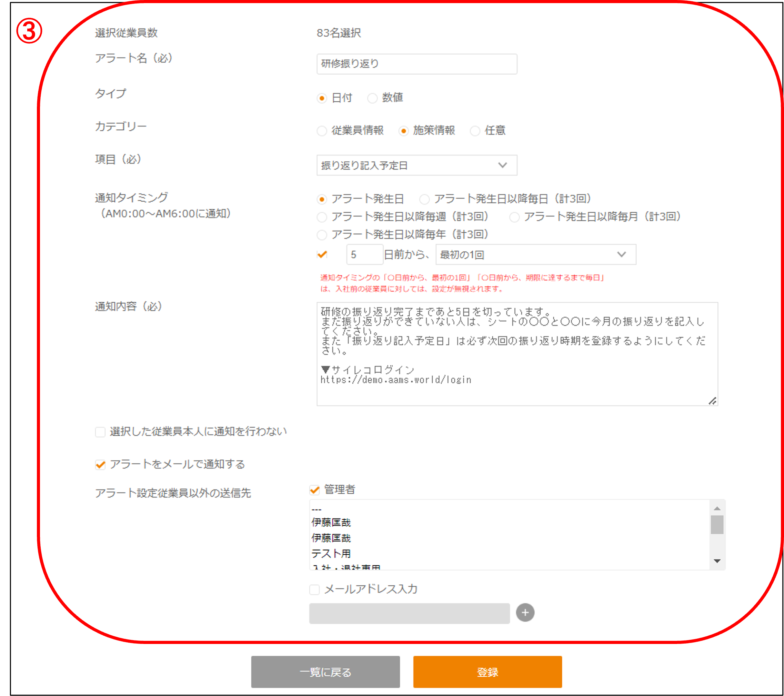
Task: Toggle the 管理者 recipient checkbox
Action: [x=314, y=490]
